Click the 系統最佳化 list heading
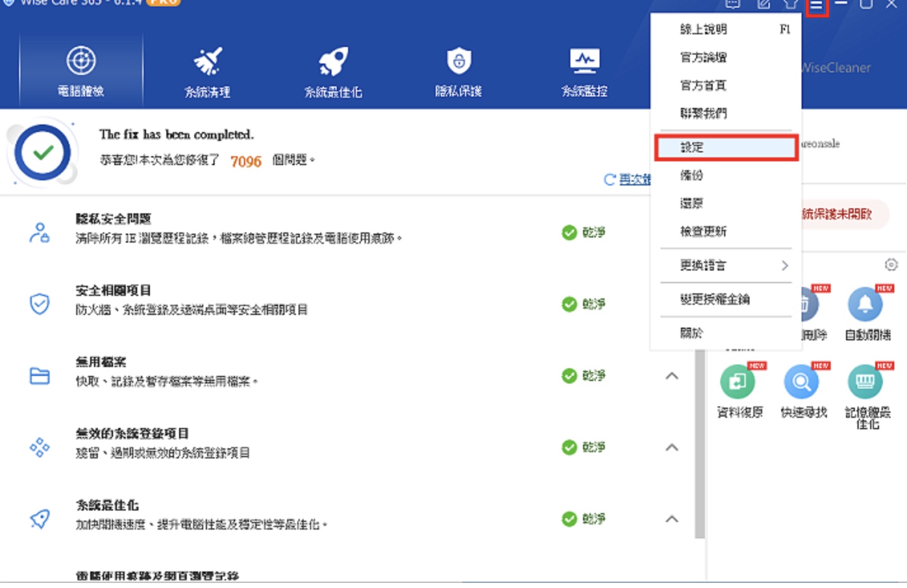 107,505
